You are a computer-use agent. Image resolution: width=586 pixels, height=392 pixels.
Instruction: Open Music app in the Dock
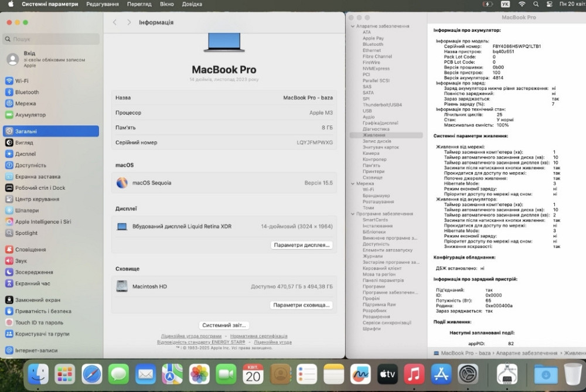(414, 374)
